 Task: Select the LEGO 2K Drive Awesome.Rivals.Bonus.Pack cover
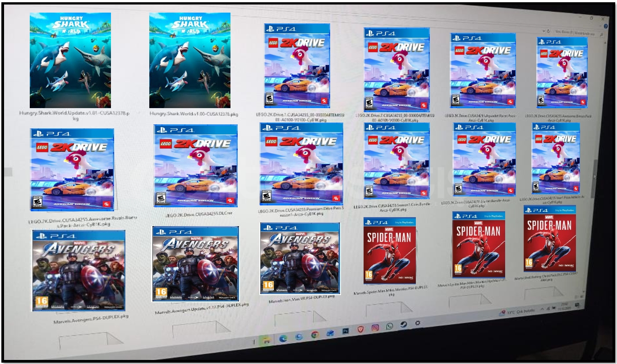(x=72, y=169)
